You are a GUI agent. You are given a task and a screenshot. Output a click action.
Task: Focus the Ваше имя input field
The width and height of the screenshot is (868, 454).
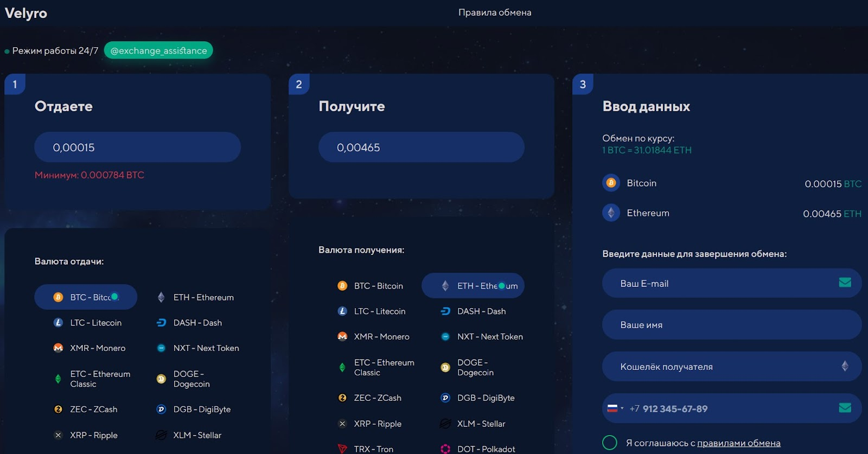(732, 324)
